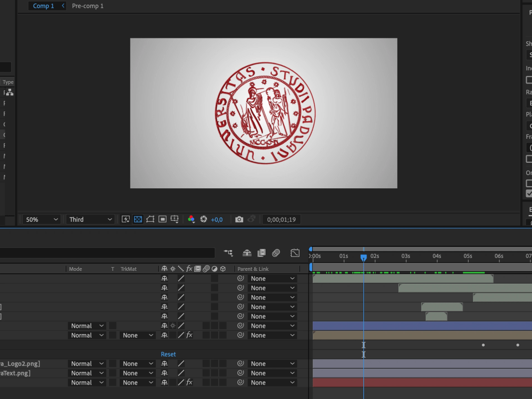Toggle the sun Collapse Transformations switch on blue-bar layer

click(x=173, y=326)
